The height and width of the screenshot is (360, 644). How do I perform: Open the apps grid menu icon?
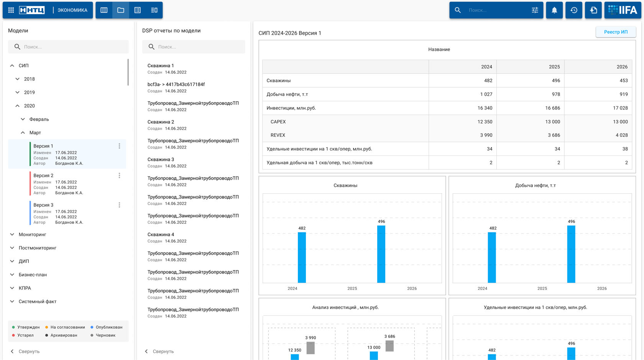pos(11,10)
